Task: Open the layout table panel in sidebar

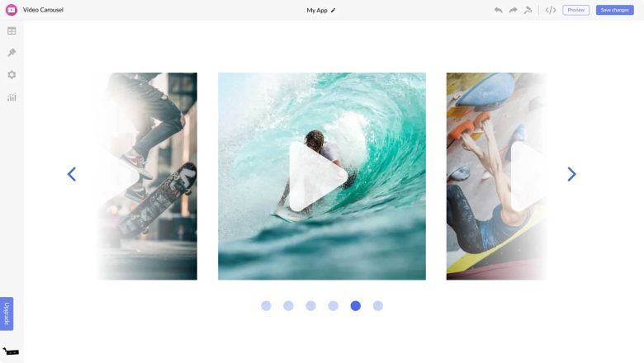Action: 12,31
